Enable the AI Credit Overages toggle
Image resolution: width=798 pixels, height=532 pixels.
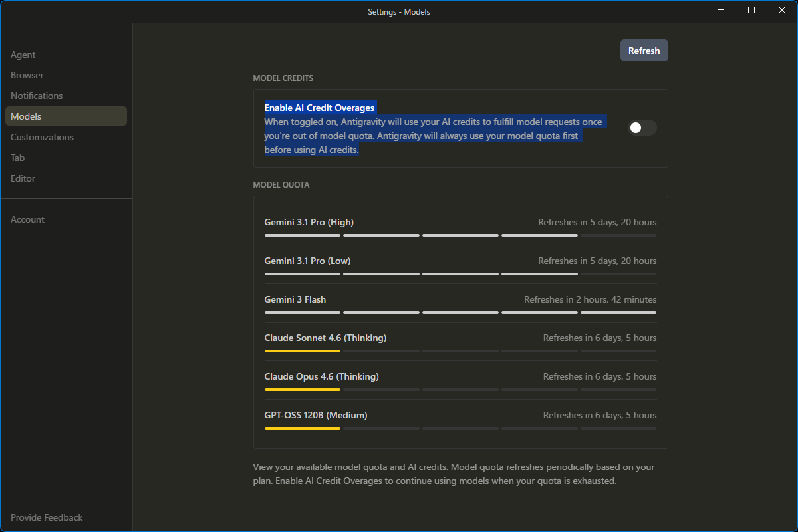(642, 128)
